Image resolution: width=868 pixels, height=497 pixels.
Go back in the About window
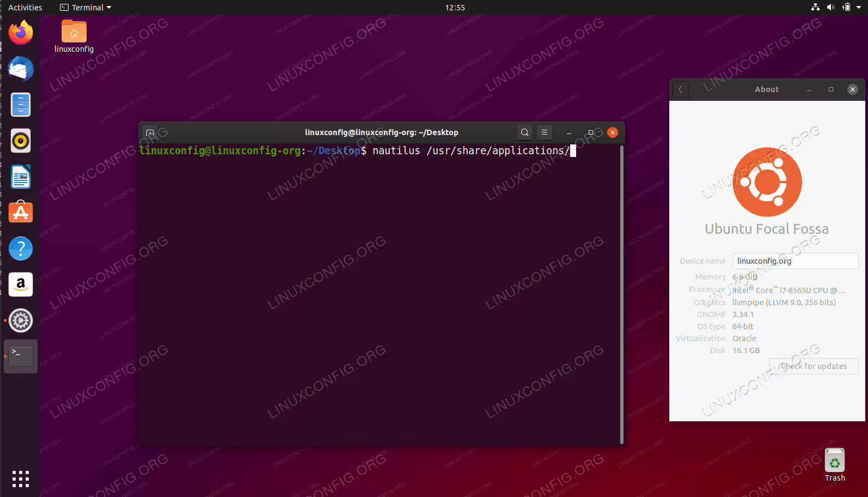point(681,89)
